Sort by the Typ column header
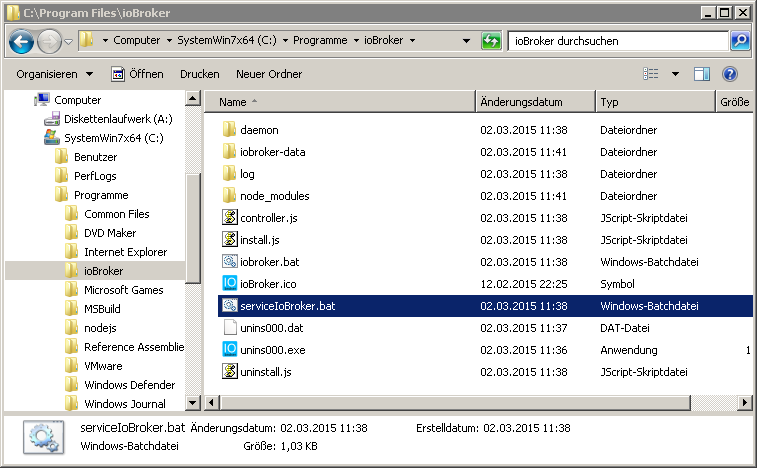The height and width of the screenshot is (468, 757). pos(655,102)
